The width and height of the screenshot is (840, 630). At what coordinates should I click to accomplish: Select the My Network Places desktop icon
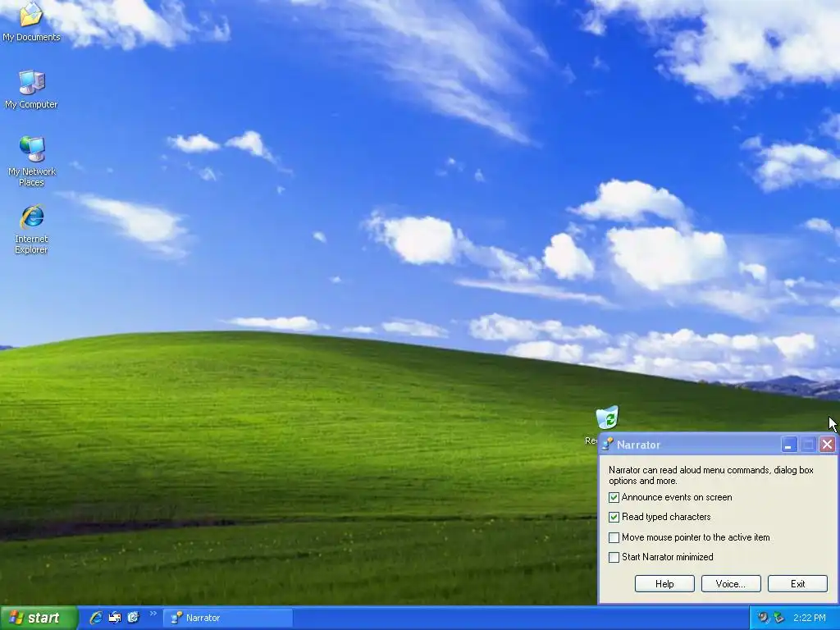click(x=32, y=161)
